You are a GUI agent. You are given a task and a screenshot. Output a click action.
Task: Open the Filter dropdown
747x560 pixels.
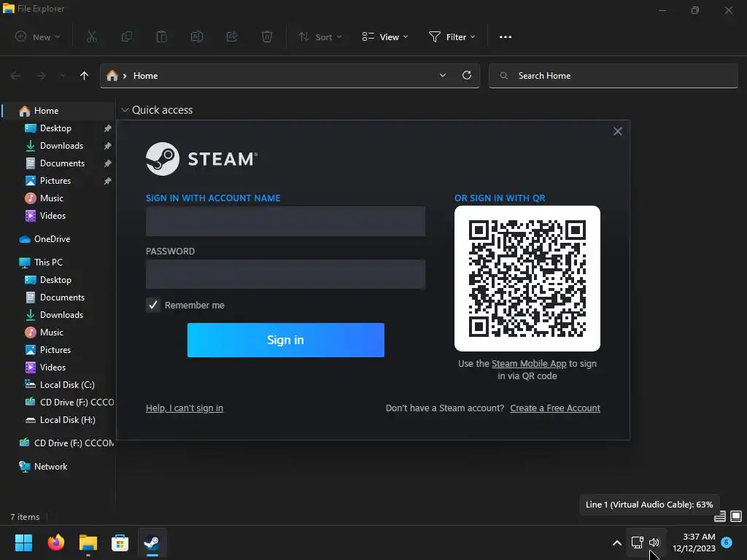(x=452, y=36)
